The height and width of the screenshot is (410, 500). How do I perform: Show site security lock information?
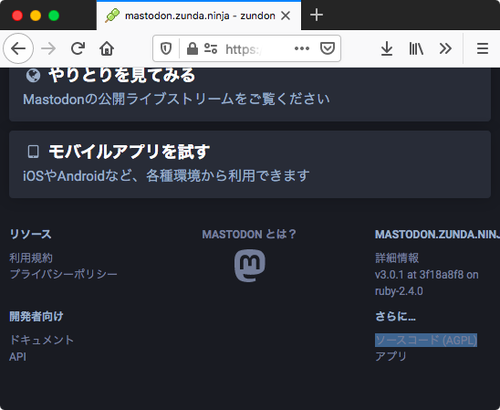(x=192, y=49)
